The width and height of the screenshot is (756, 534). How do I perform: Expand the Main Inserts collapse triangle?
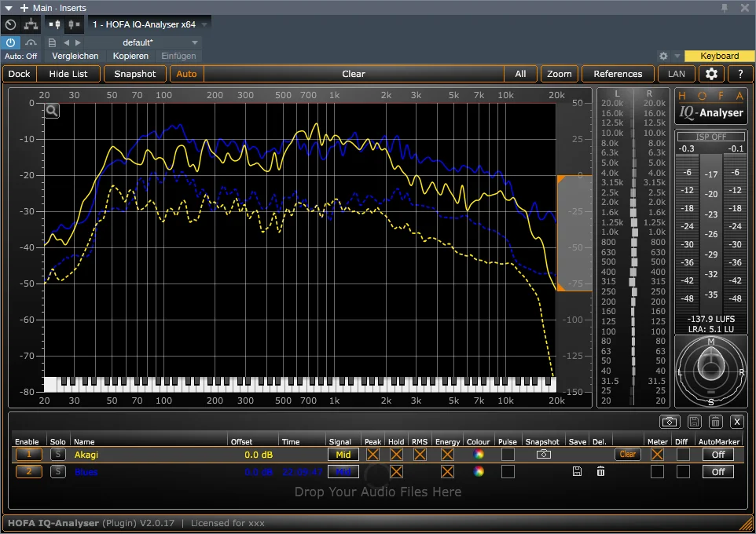point(9,8)
